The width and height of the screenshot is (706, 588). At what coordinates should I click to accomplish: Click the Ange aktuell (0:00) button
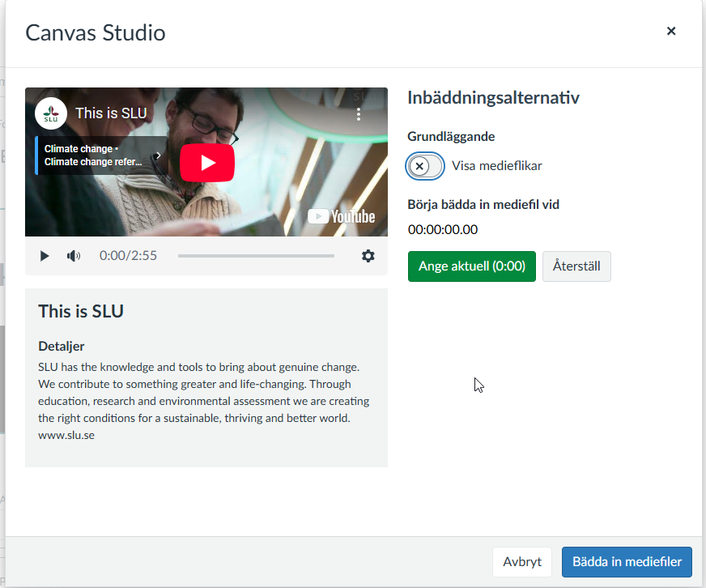click(472, 266)
